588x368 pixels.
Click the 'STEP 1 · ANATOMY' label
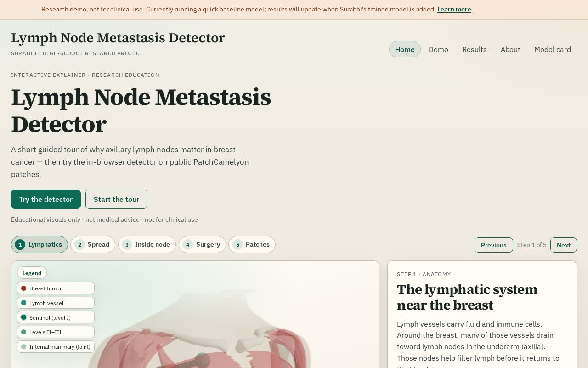pos(424,274)
